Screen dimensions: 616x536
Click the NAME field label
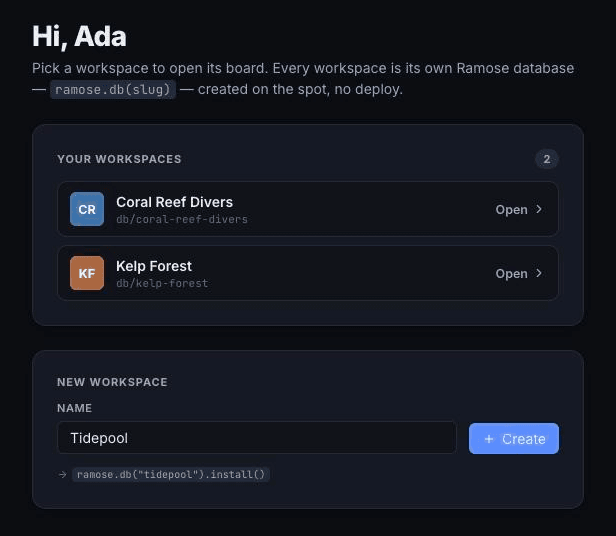click(75, 408)
